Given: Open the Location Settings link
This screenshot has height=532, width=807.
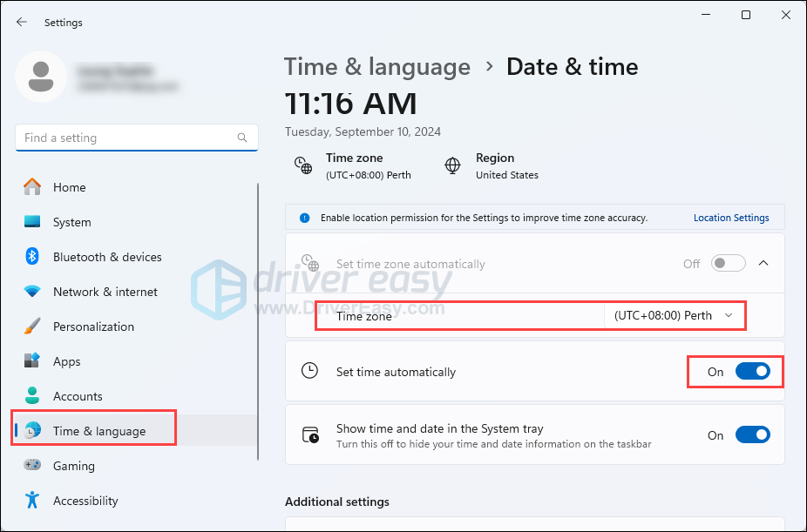Looking at the screenshot, I should click(731, 218).
